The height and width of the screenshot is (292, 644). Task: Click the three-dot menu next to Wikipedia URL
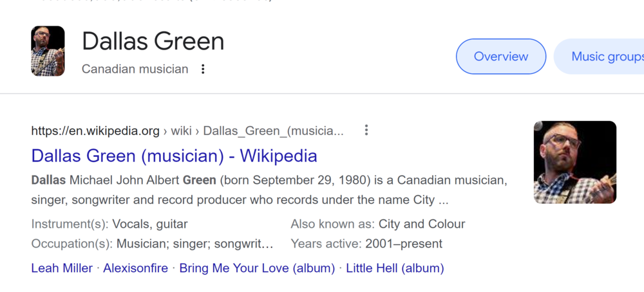point(366,131)
